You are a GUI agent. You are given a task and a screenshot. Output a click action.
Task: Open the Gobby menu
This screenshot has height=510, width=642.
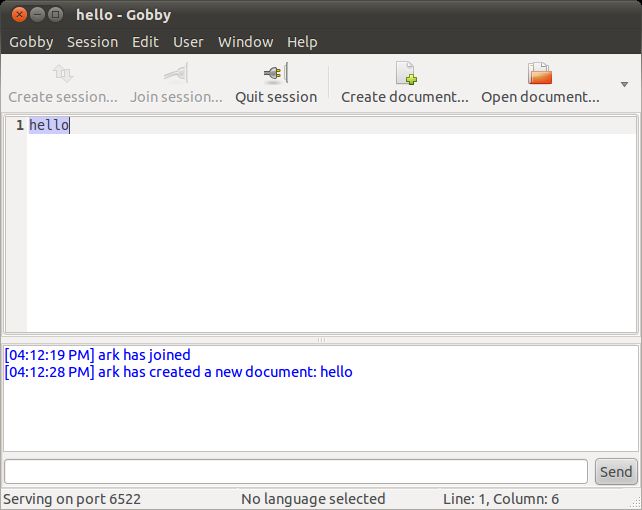pos(31,42)
